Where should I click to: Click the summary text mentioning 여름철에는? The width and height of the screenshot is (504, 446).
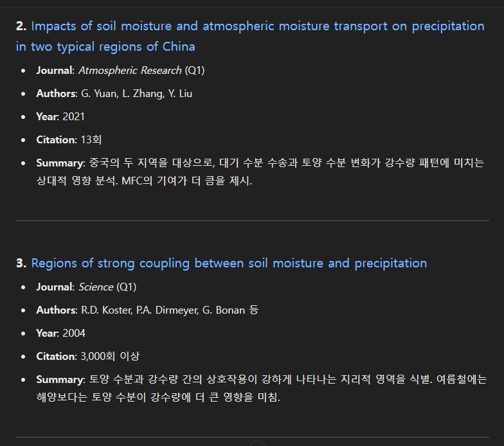pyautogui.click(x=262, y=388)
